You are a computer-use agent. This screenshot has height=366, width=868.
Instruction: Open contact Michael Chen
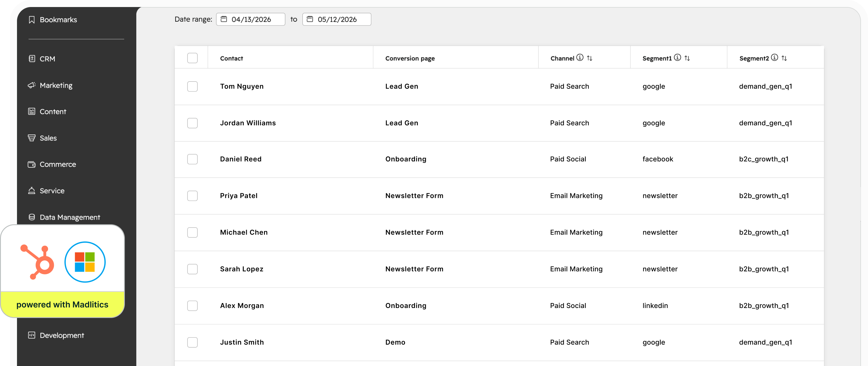coord(244,232)
